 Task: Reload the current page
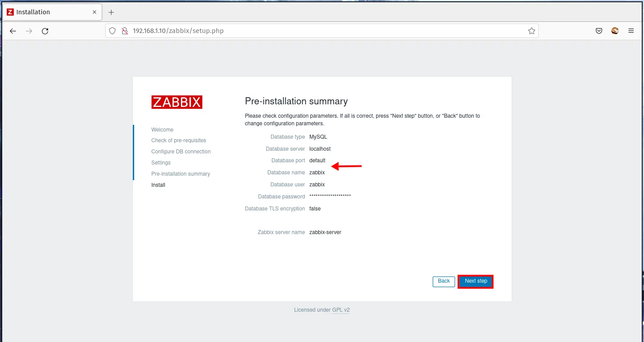(x=45, y=31)
